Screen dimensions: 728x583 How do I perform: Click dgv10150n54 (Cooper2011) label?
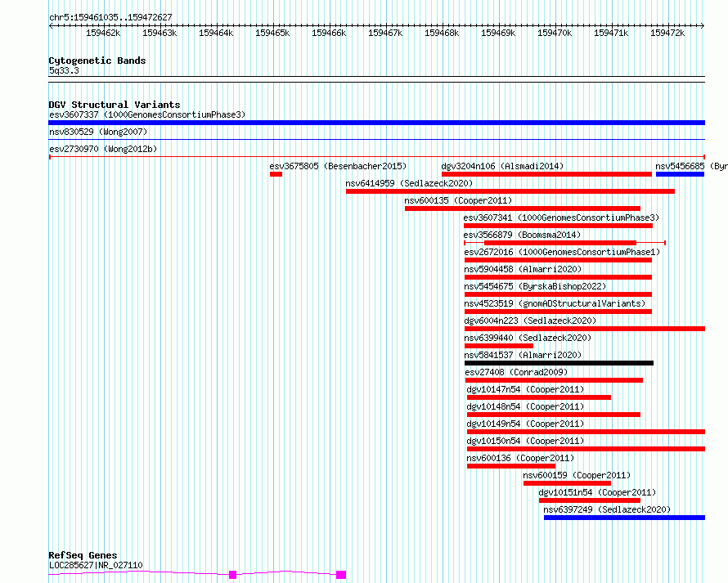[x=526, y=441]
